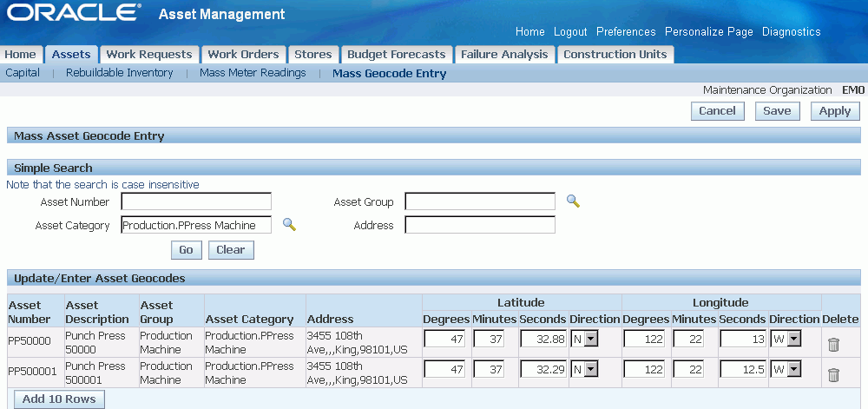This screenshot has height=409, width=868.
Task: Click the Asset Group column header
Action: pos(156,312)
